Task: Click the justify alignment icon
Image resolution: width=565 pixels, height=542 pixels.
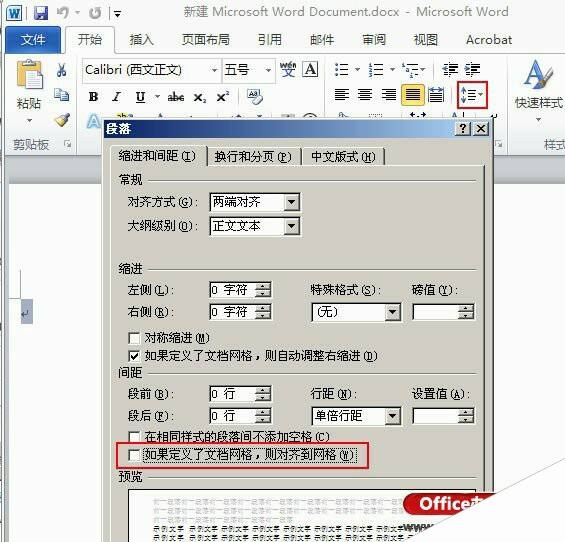Action: point(413,95)
